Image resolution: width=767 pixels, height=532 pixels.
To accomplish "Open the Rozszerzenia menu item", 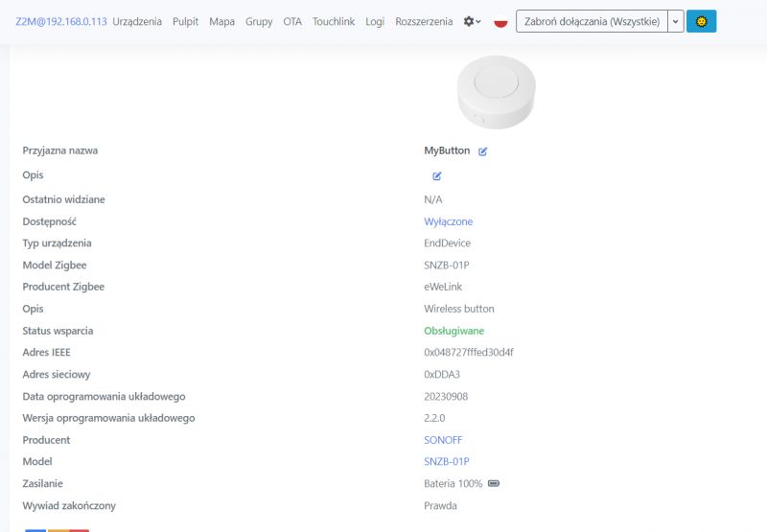I will [x=424, y=21].
